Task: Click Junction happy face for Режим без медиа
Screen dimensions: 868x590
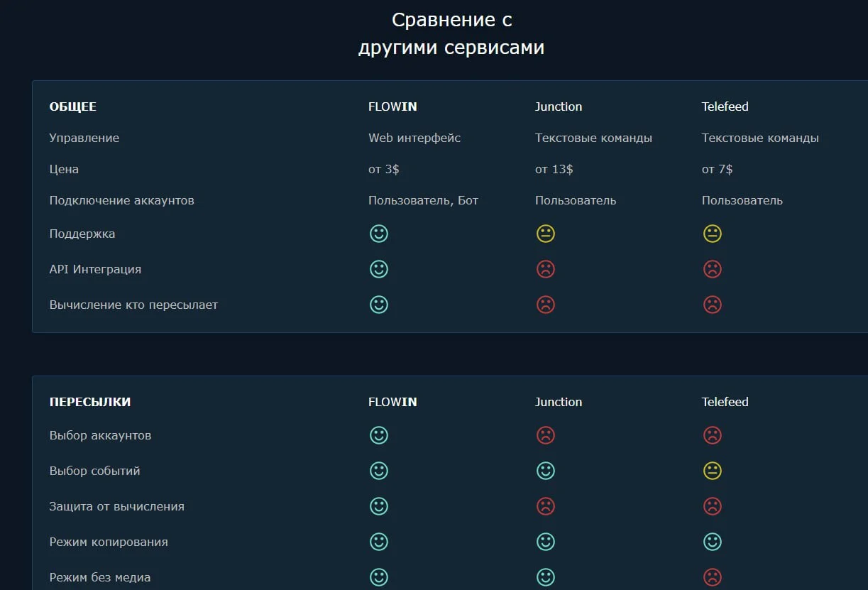Action: 546,577
